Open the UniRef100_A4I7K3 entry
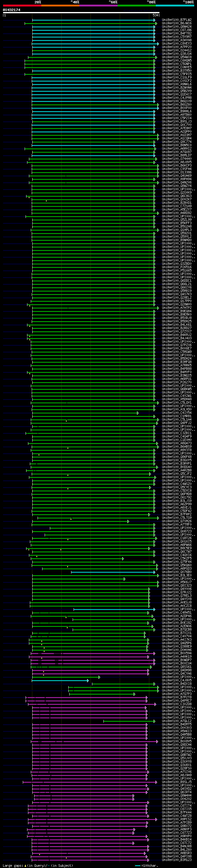This screenshot has height=868, width=197. click(x=176, y=640)
